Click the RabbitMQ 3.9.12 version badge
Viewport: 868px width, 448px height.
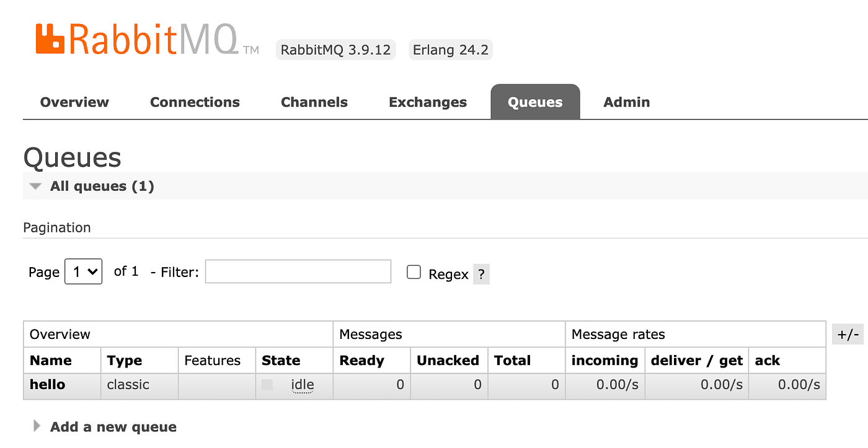click(x=335, y=50)
